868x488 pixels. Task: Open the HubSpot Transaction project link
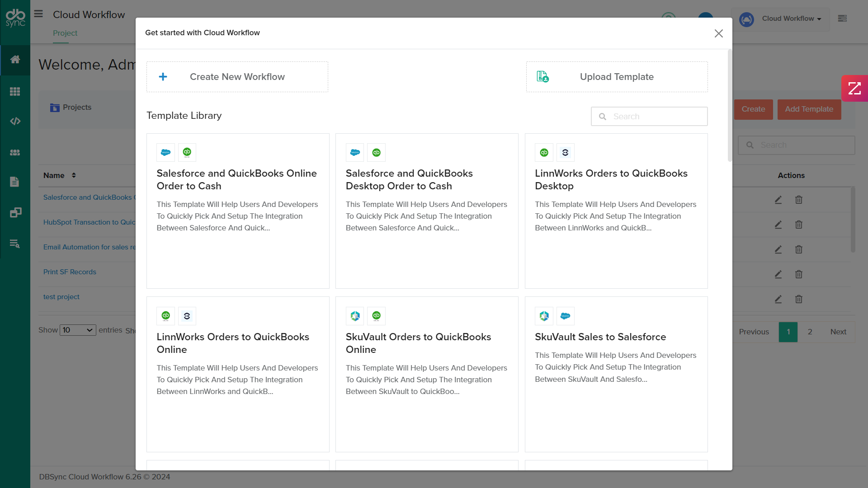click(90, 222)
